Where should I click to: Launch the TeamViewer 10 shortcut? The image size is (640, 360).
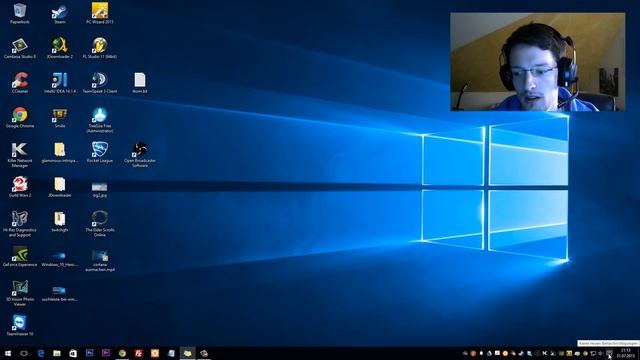coord(20,325)
